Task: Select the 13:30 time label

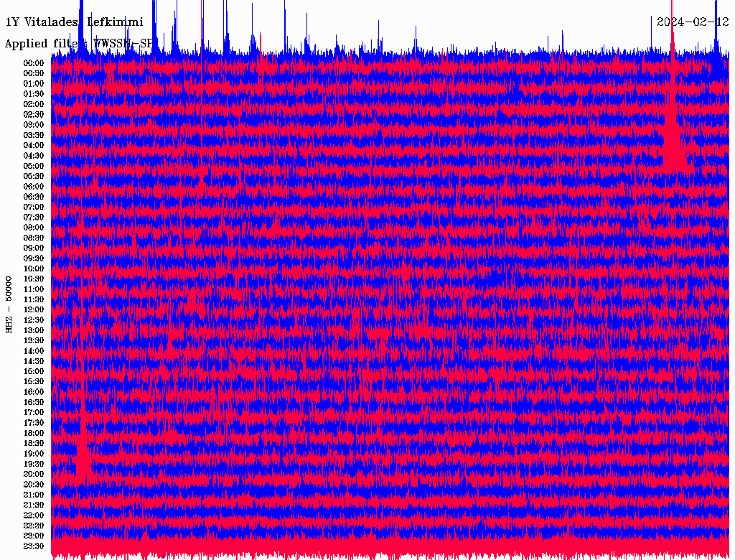Action: [x=34, y=341]
